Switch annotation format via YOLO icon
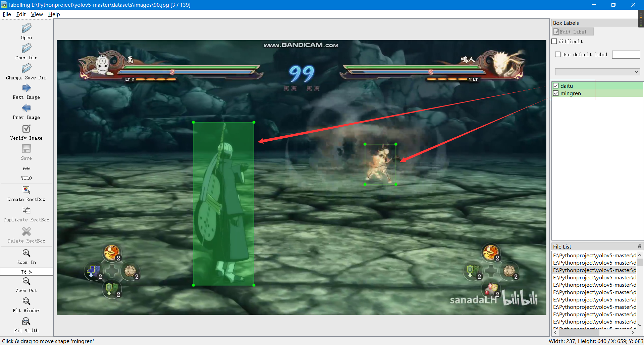This screenshot has height=345, width=644. [x=26, y=169]
